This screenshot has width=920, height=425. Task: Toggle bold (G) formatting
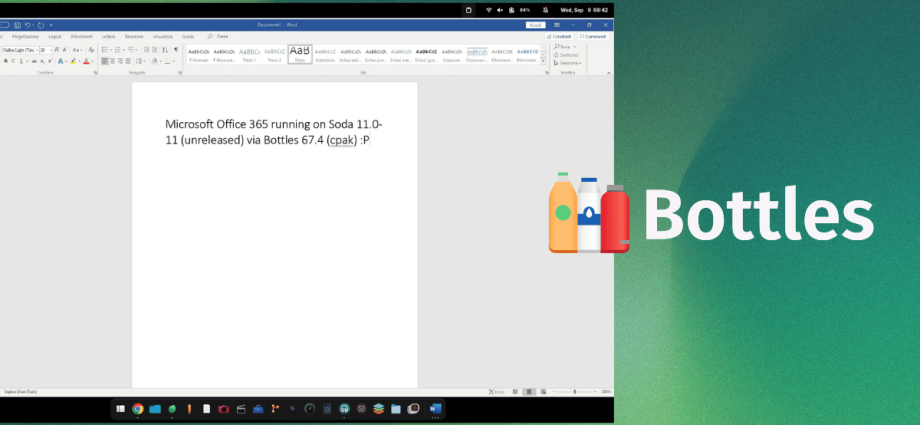pos(6,61)
